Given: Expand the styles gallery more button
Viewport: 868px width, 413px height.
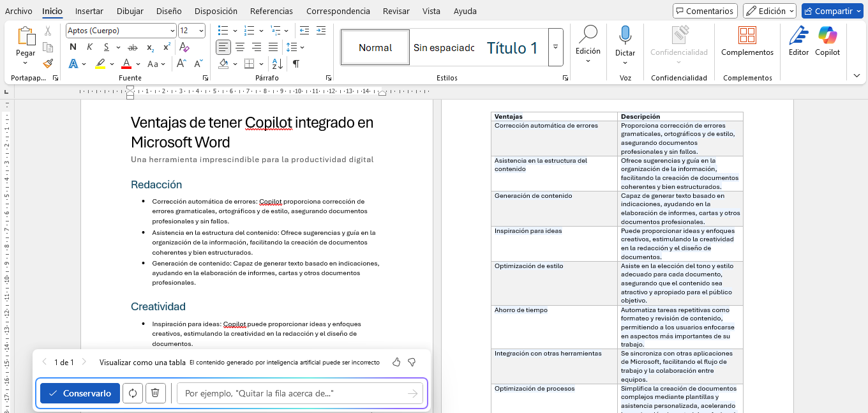Looking at the screenshot, I should [x=555, y=47].
